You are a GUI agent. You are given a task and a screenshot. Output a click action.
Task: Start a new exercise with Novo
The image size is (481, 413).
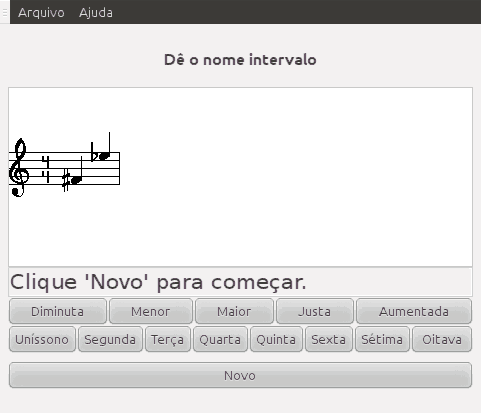[x=240, y=375]
